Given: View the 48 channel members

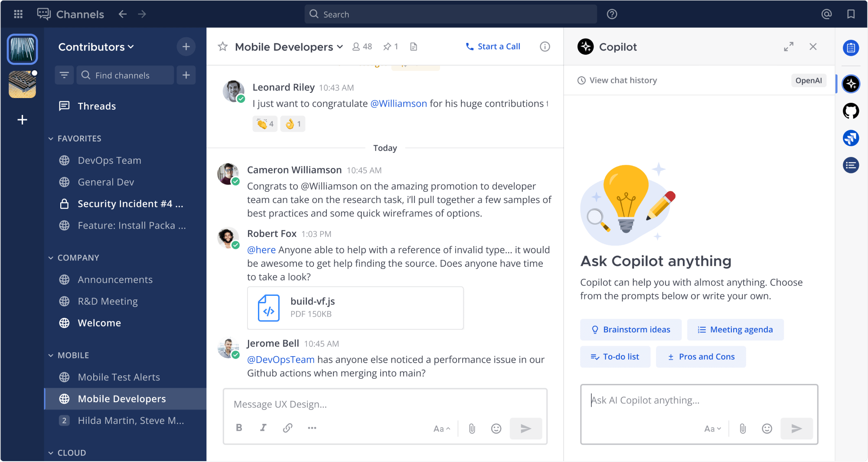Looking at the screenshot, I should (362, 46).
